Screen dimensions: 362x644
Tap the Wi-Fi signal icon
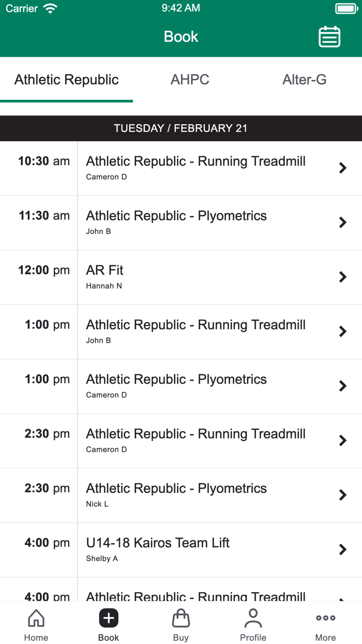[50, 8]
